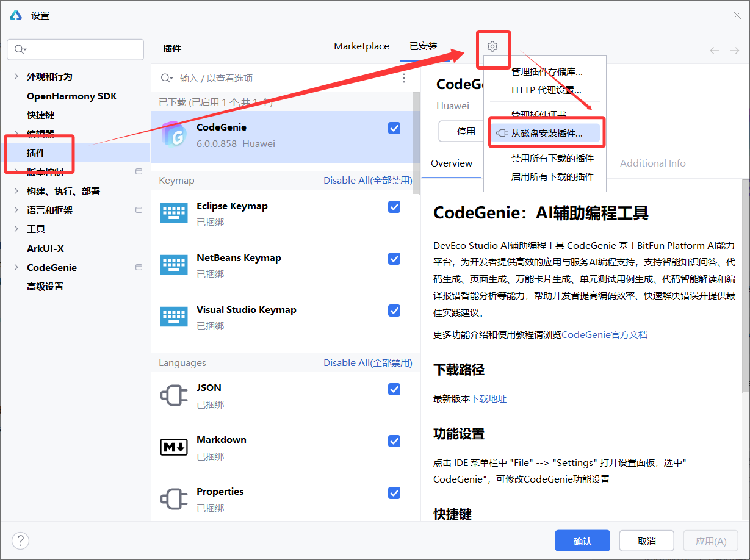Image resolution: width=750 pixels, height=560 pixels.
Task: Select ArkUI-X in settings tree
Action: [45, 248]
